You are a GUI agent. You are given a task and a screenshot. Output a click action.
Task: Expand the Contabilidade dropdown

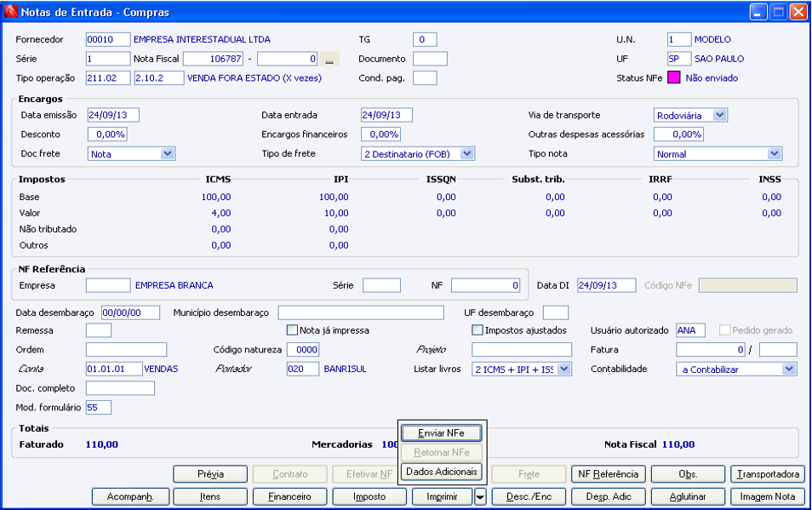click(789, 369)
